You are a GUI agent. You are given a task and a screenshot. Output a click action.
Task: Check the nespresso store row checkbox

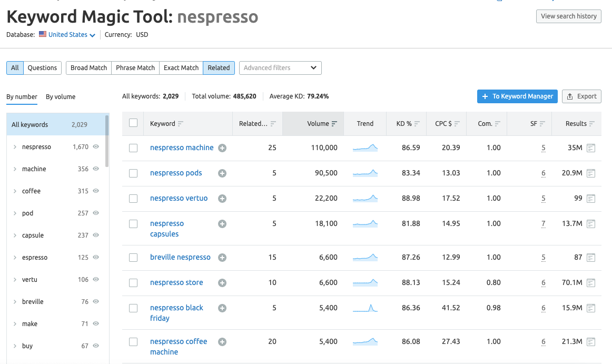(133, 283)
